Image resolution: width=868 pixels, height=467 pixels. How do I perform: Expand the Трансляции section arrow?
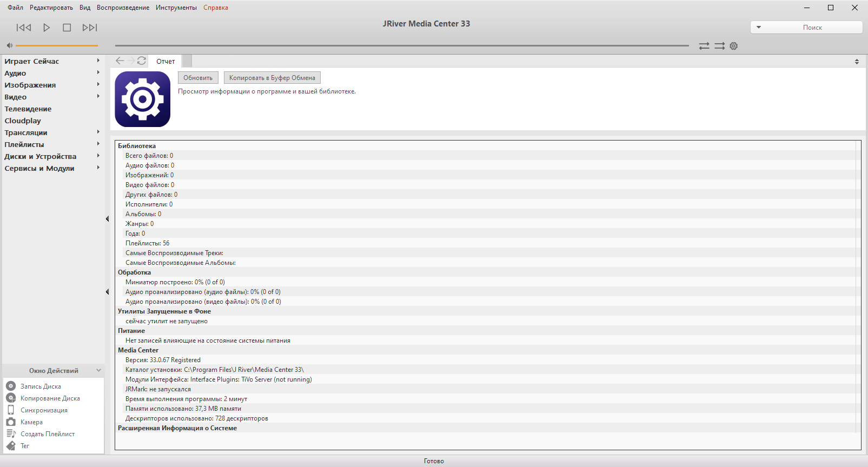(98, 132)
